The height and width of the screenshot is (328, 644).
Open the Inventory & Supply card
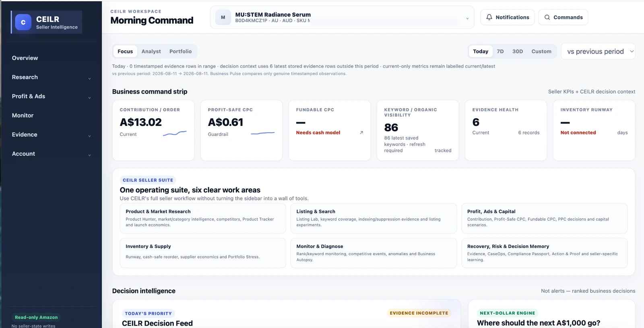203,253
